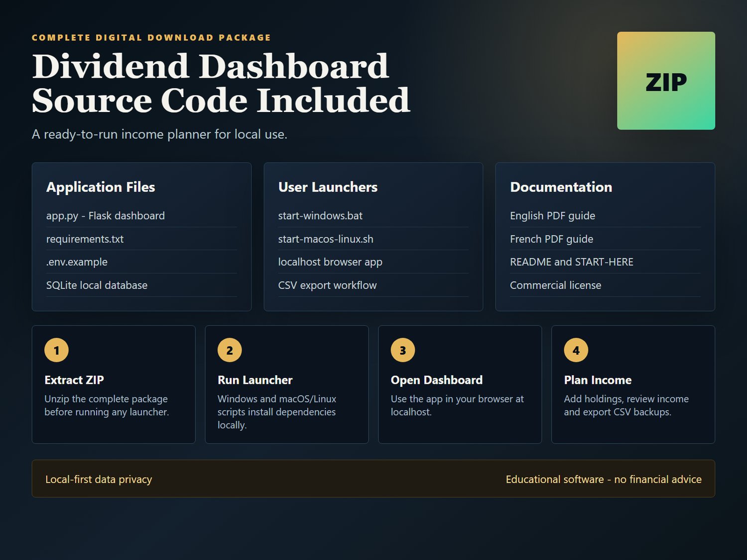This screenshot has height=560, width=747.
Task: Select "start-windows.bat" entry
Action: pyautogui.click(x=373, y=216)
